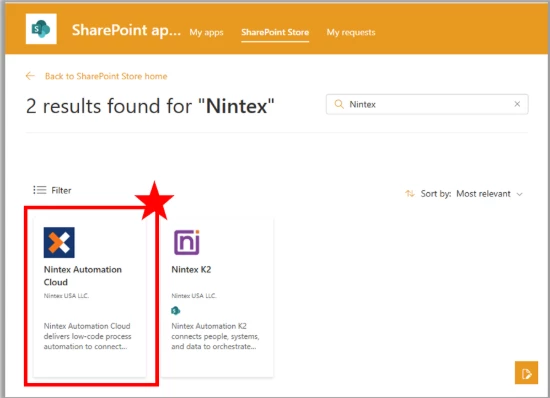Screen dimensions: 550x398
Task: Click Nintex USA LLC under Nintex K2
Action: pyautogui.click(x=194, y=296)
